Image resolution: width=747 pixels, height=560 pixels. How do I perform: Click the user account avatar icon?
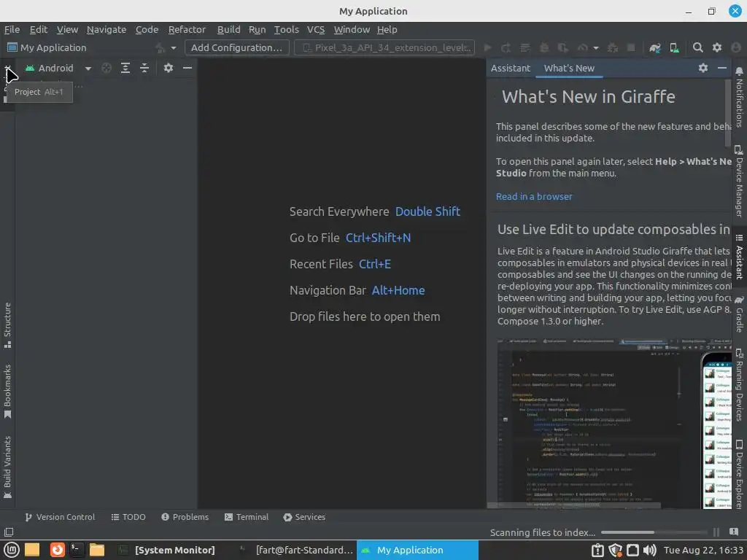(x=736, y=47)
